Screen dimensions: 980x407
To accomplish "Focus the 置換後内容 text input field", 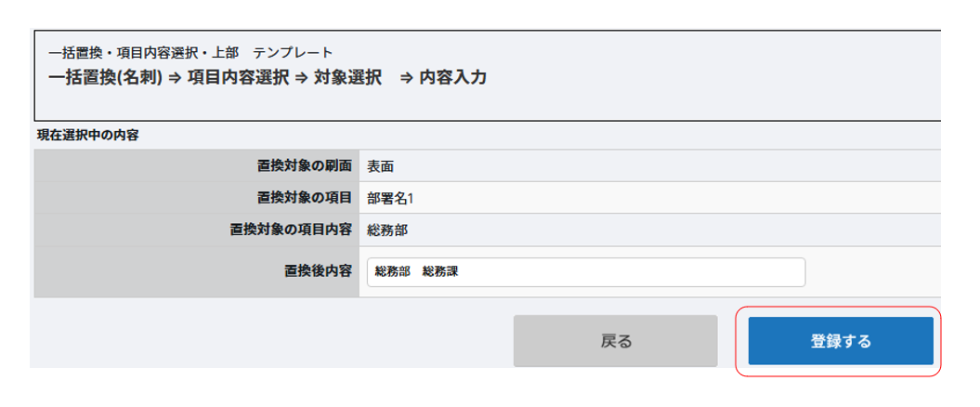I will (x=585, y=272).
